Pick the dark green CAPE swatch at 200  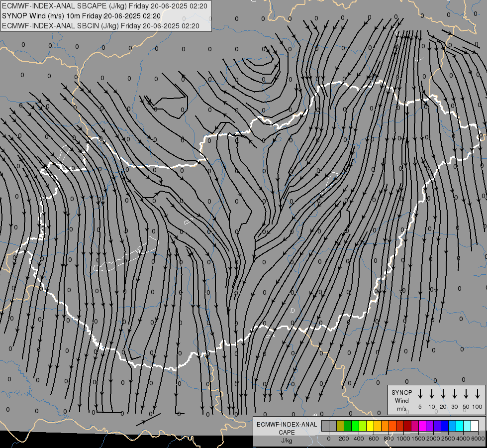348,426
